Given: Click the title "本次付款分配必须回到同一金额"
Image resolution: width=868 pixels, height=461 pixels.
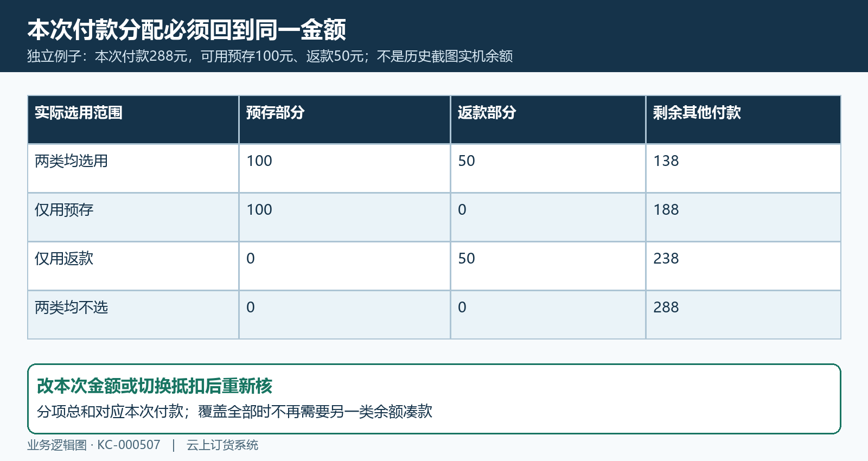Looking at the screenshot, I should (x=187, y=30).
